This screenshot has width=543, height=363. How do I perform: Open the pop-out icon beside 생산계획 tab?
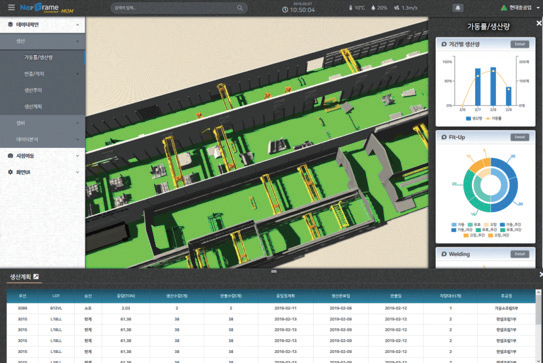click(36, 276)
